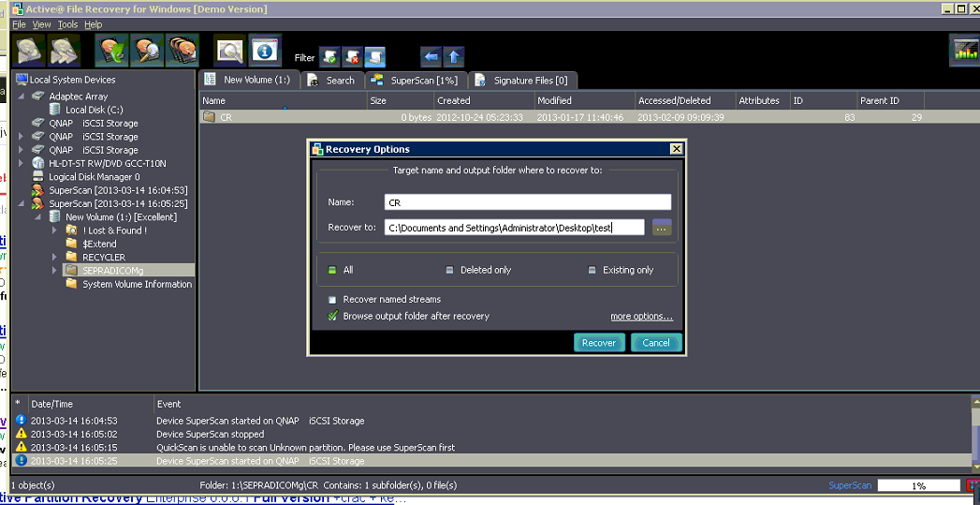Click the SuperScan 16:04:53 result icon
980x505 pixels.
pyautogui.click(x=38, y=190)
